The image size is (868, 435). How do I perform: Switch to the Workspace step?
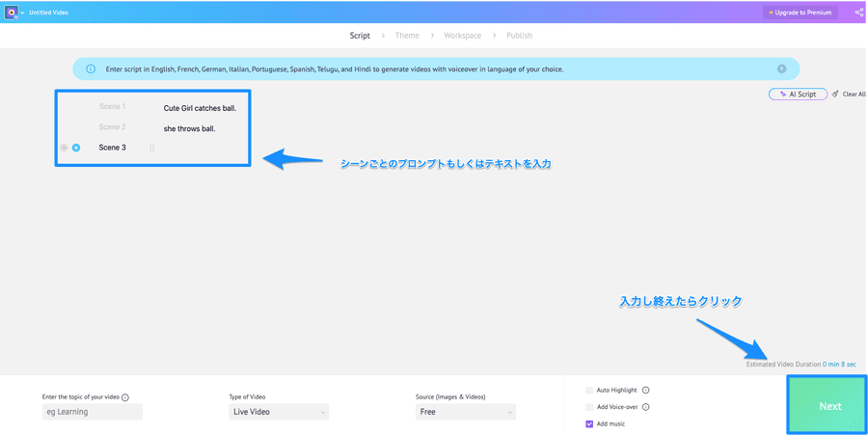coord(462,36)
